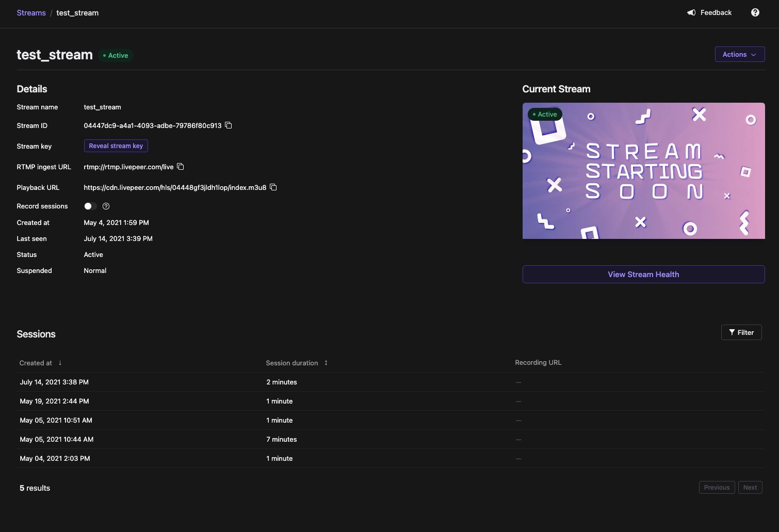Go to the Next results page
This screenshot has width=779, height=532.
click(x=750, y=488)
